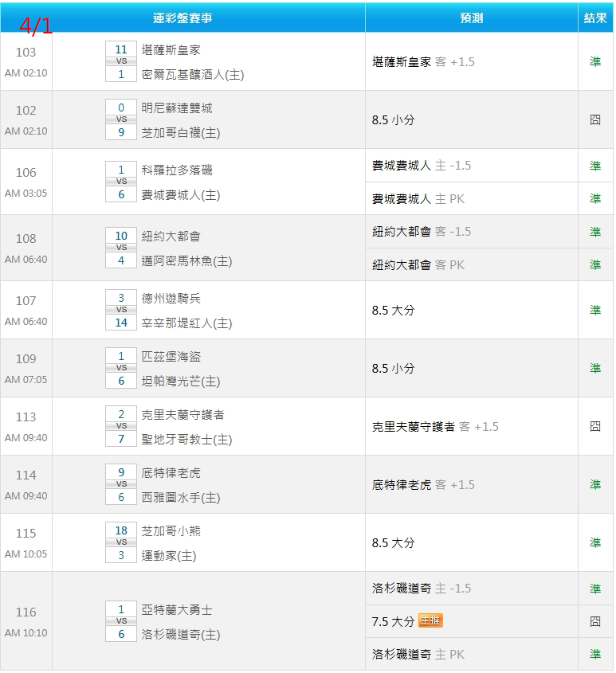Select game number 106

pyautogui.click(x=26, y=173)
